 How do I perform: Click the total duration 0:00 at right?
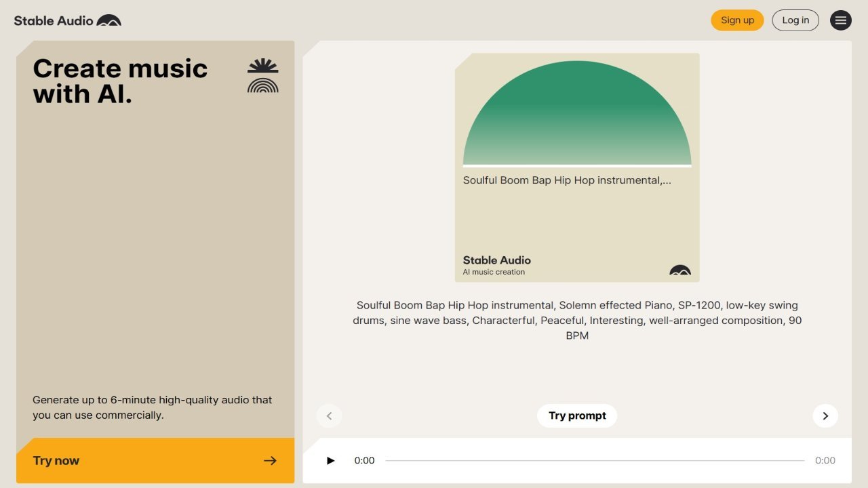(825, 461)
